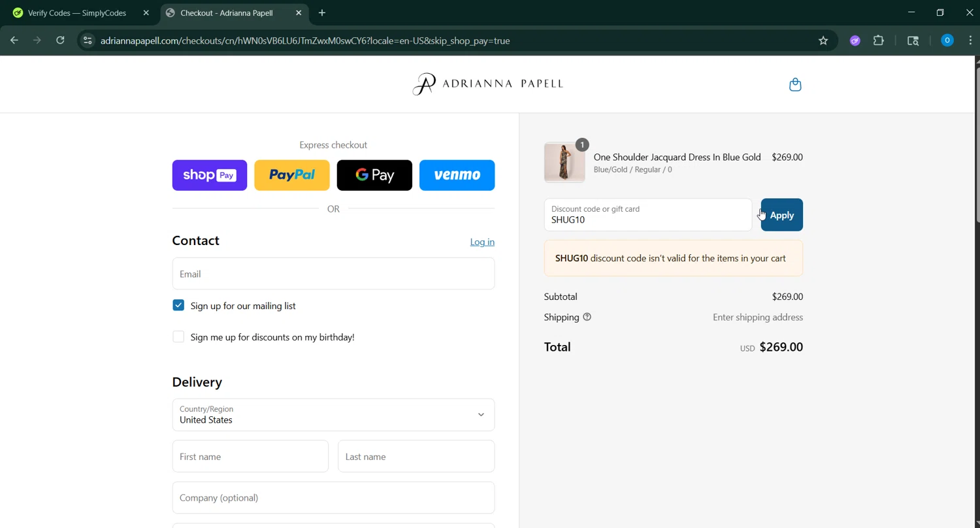Click the 'Enter shipping address' text
Screen dimensions: 980x528
coord(758,317)
